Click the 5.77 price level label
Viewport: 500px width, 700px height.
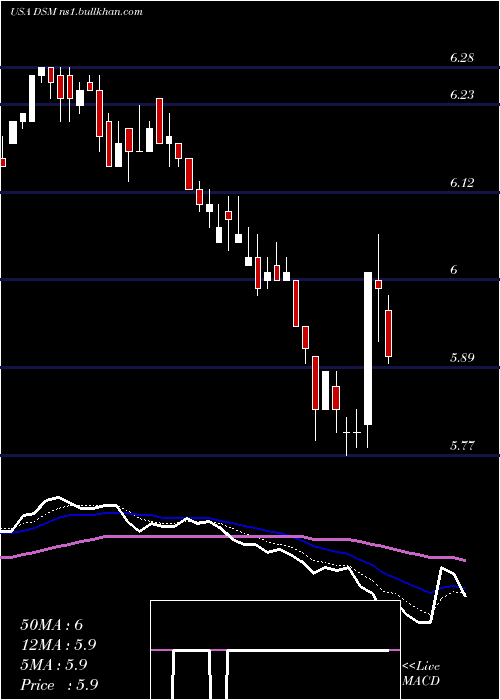point(462,446)
